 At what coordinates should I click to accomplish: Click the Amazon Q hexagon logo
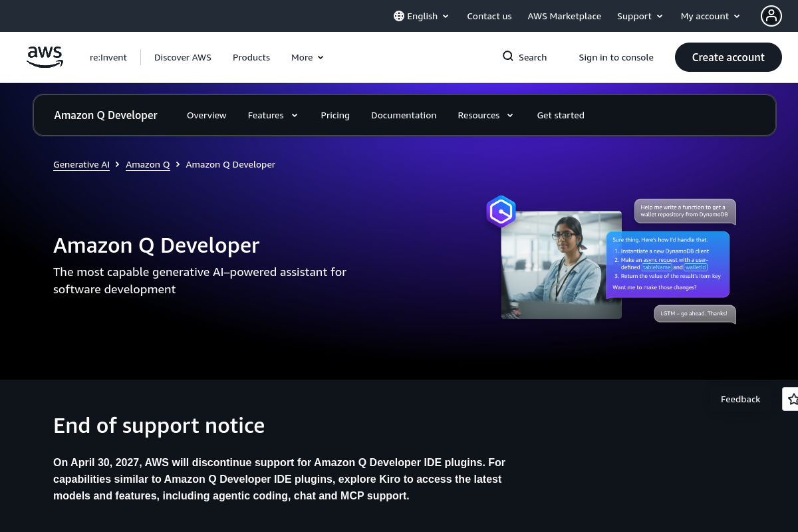point(501,212)
